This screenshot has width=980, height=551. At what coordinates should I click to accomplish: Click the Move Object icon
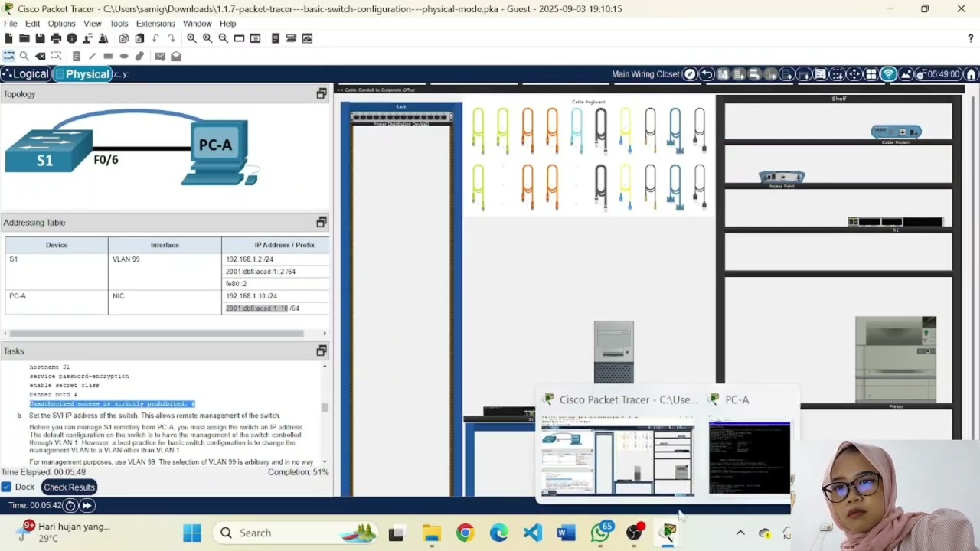point(854,74)
